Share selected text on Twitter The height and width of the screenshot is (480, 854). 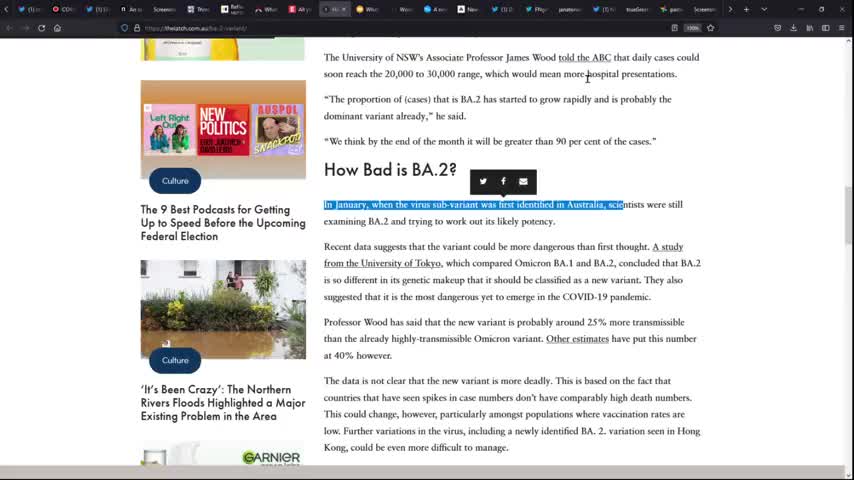coord(483,181)
